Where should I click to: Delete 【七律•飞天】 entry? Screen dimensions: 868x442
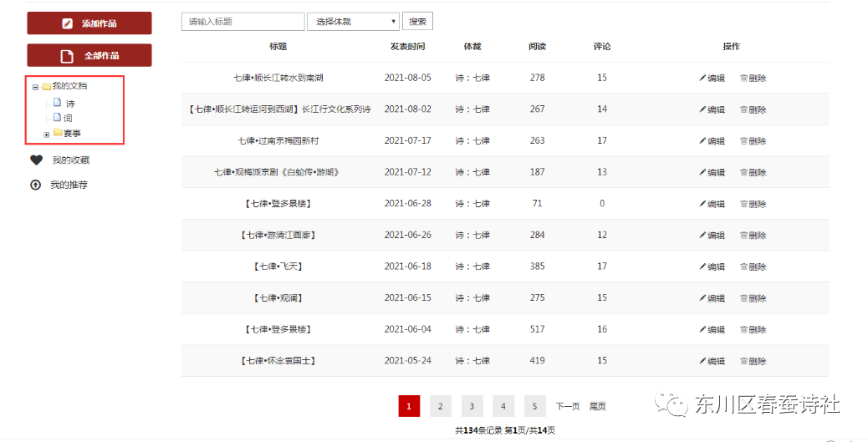click(x=753, y=267)
